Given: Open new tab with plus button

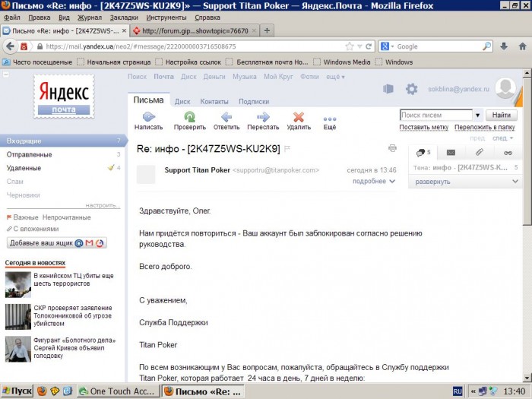Looking at the screenshot, I should (x=267, y=30).
